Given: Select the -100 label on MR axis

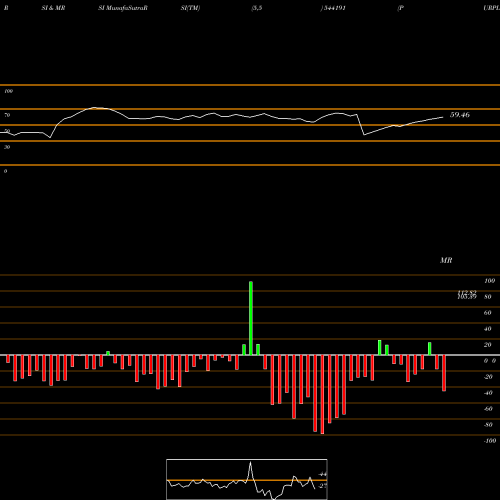Looking at the screenshot, I should [489, 441].
